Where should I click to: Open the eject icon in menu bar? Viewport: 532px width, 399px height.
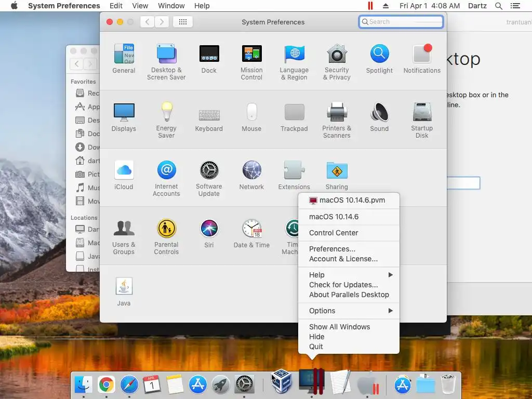coord(386,6)
